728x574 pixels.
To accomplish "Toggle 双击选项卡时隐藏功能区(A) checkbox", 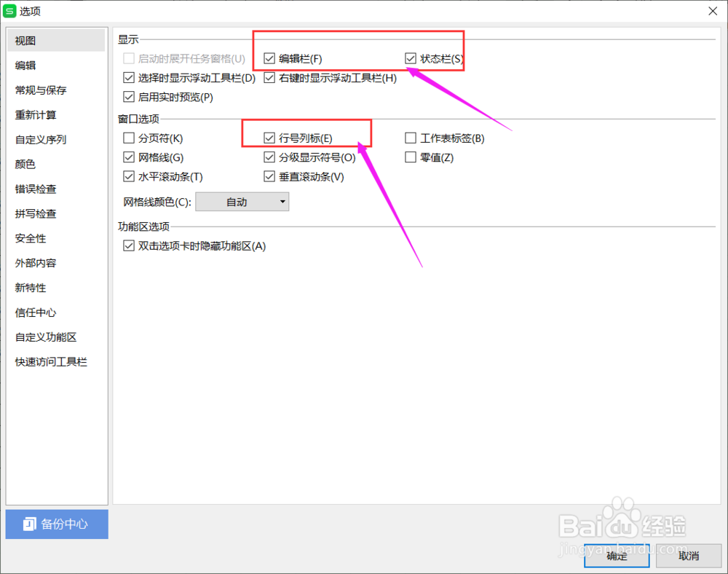I will point(129,245).
